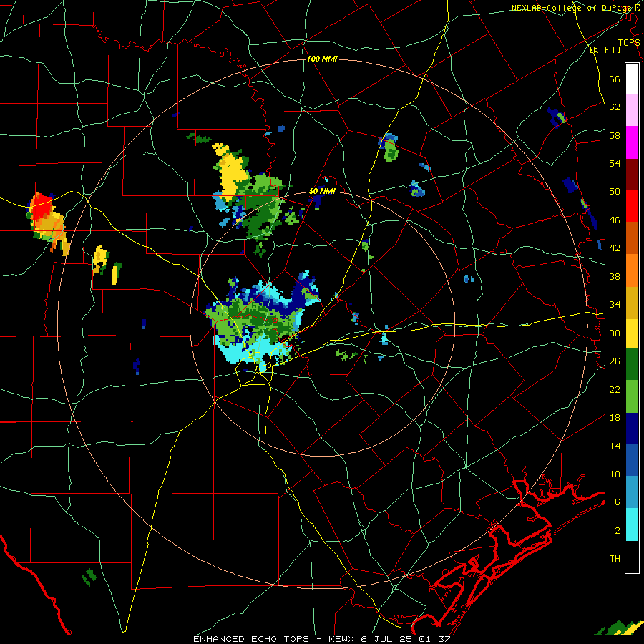Click the red high-top storm cell at the western edge
This screenshot has height=644, width=644.
point(40,208)
